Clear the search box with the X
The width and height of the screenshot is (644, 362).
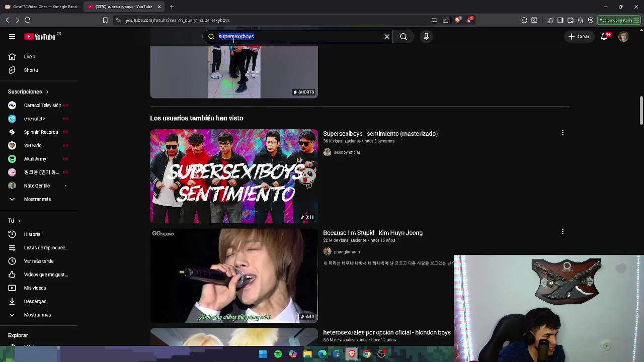coord(387,36)
